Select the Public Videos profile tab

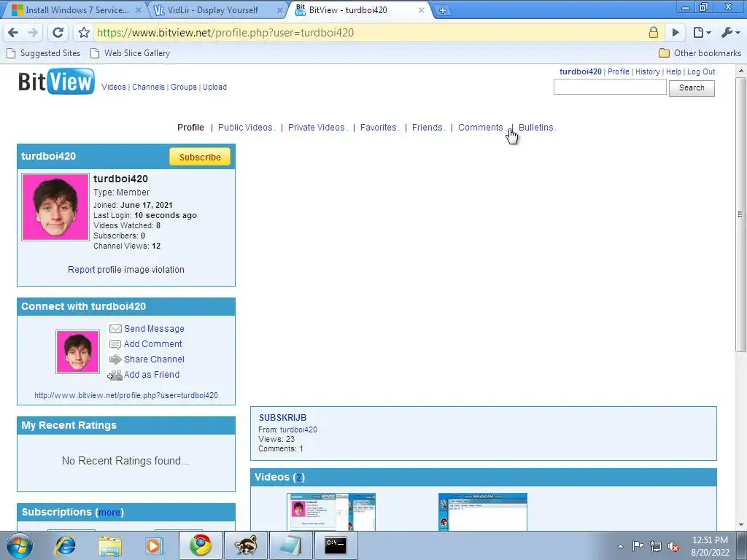245,128
